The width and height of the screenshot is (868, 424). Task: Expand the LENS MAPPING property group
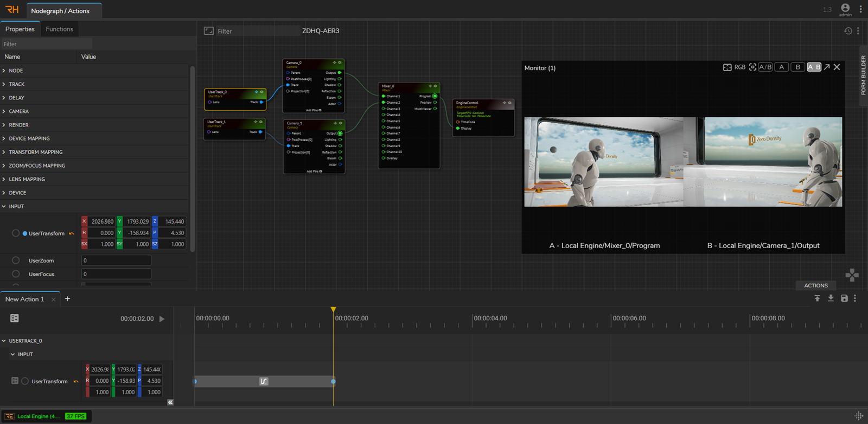[27, 179]
